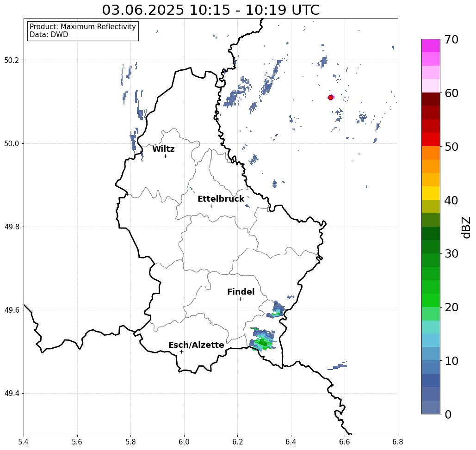The height and width of the screenshot is (450, 476).
Task: Click the 60 tick on colorbar
Action: 451,93
